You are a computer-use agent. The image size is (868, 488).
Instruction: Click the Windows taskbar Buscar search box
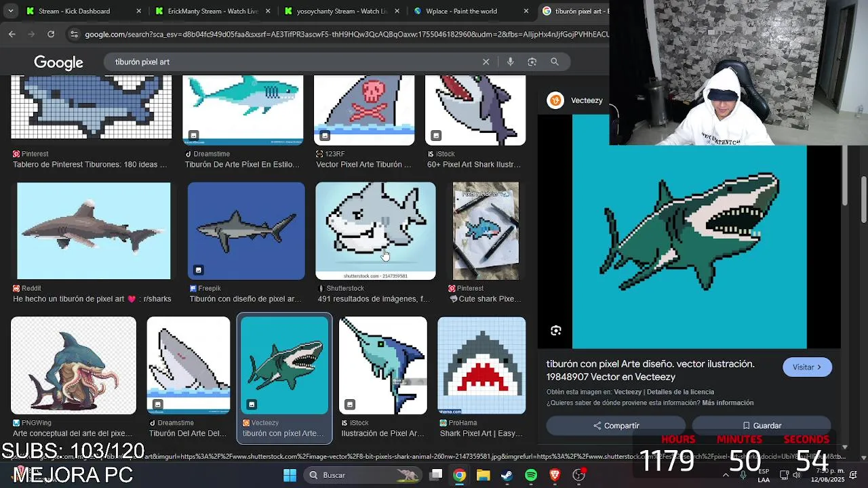(363, 475)
